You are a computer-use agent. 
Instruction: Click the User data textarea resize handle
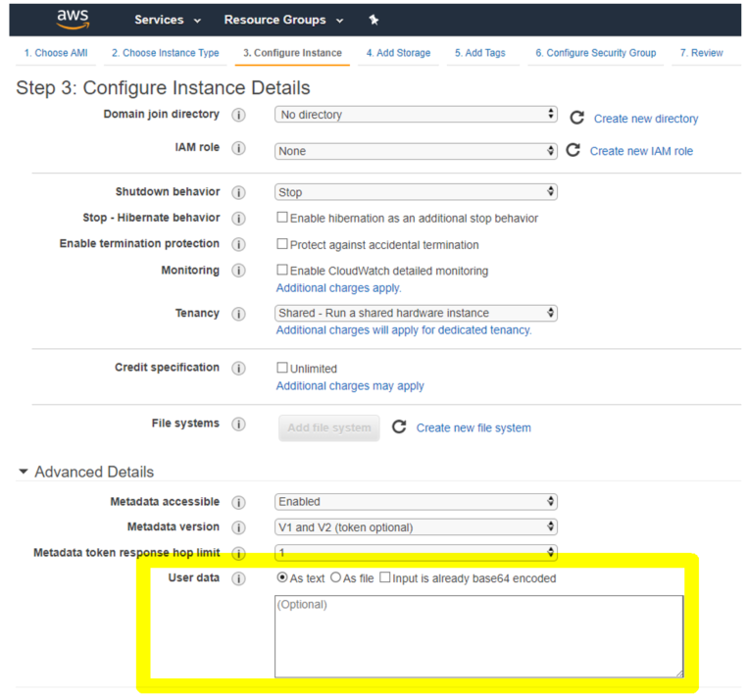pyautogui.click(x=679, y=674)
